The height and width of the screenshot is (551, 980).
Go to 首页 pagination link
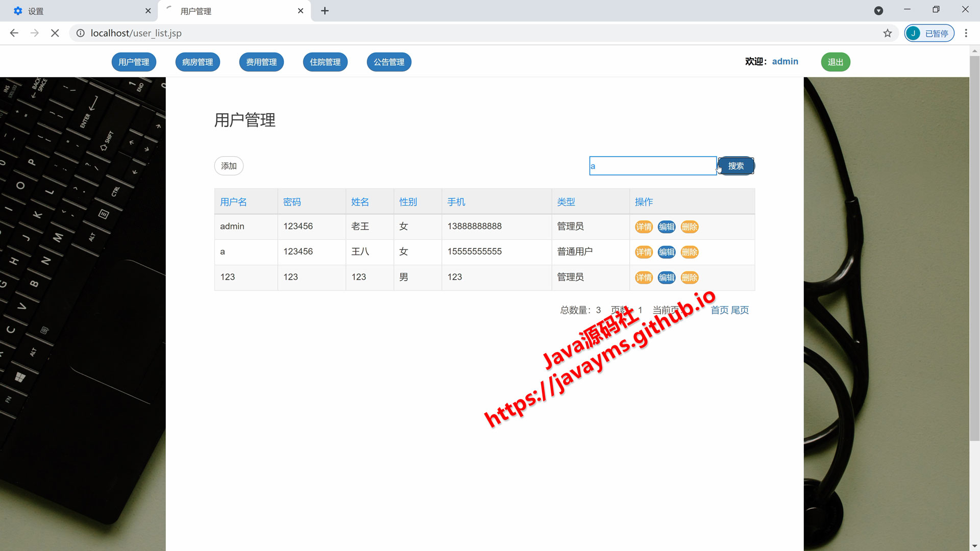pyautogui.click(x=720, y=310)
